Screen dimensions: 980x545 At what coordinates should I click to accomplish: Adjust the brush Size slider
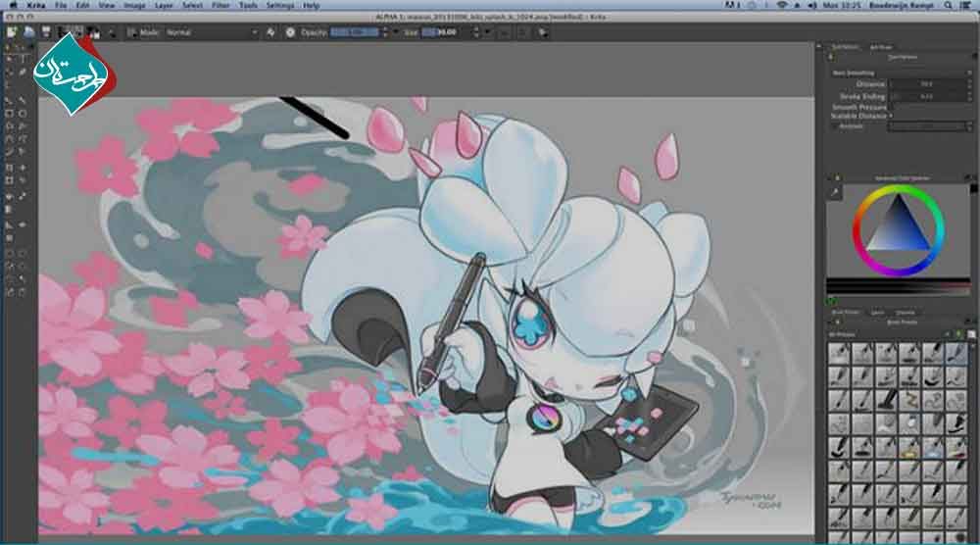tap(447, 32)
